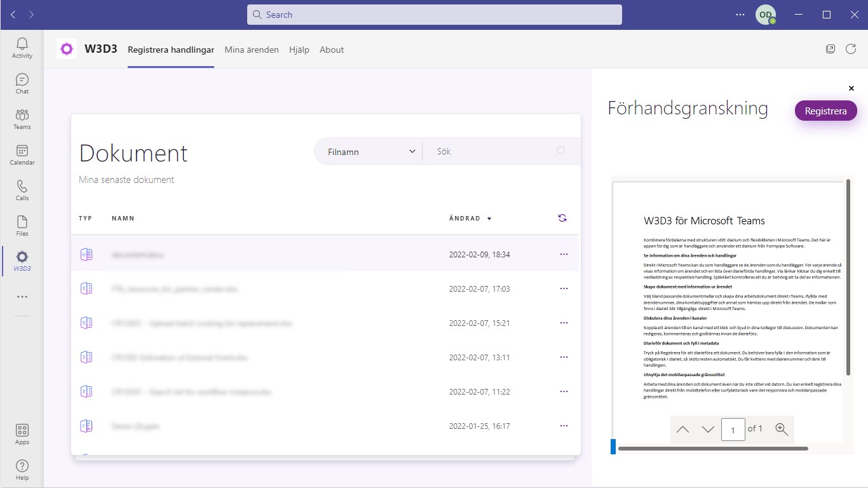This screenshot has height=488, width=868.
Task: Click the magnifier icon in the Sök field
Action: pos(560,151)
